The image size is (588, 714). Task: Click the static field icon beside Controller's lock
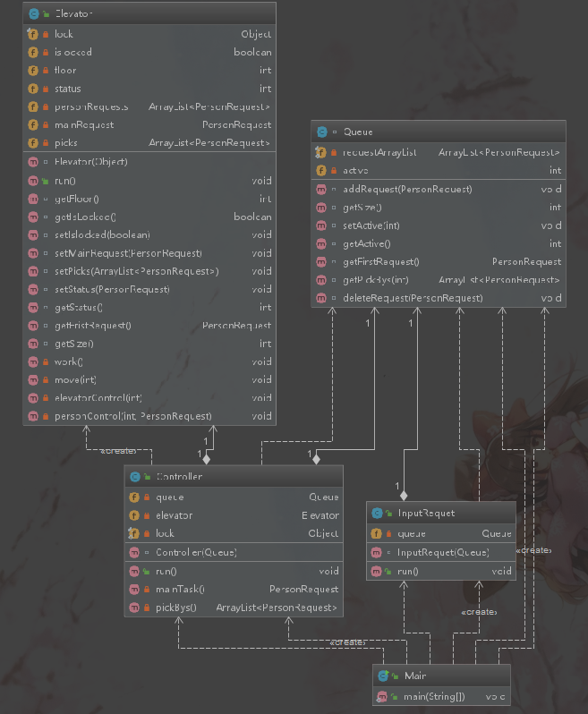point(134,533)
